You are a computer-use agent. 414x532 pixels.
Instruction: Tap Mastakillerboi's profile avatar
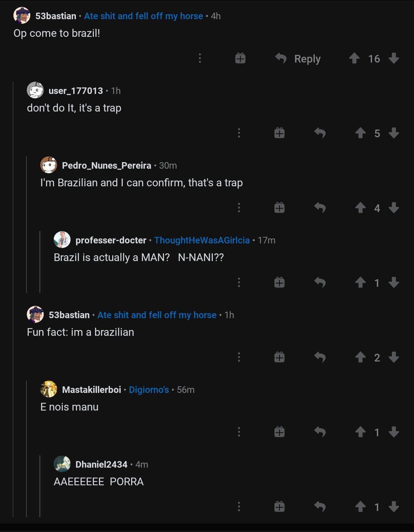coord(49,389)
